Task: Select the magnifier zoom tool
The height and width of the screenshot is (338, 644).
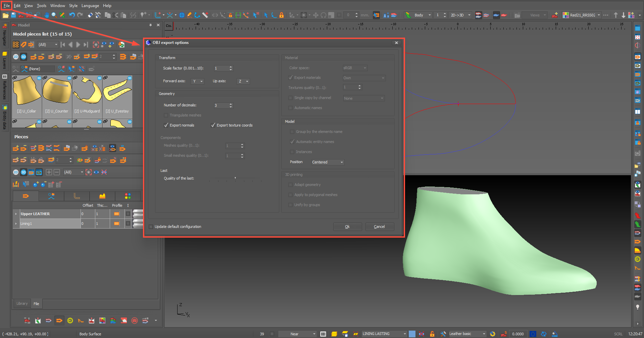Action: [54, 15]
